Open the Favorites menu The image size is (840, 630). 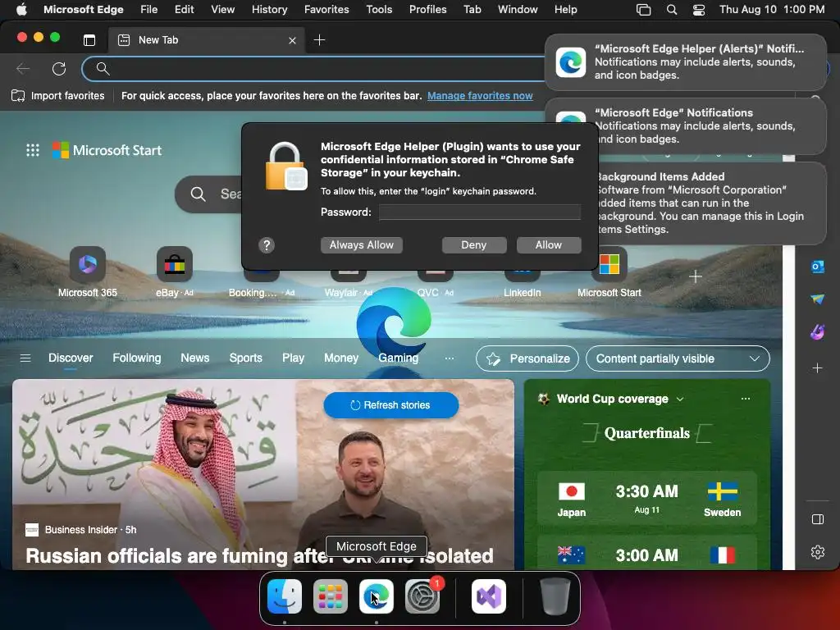coord(326,9)
